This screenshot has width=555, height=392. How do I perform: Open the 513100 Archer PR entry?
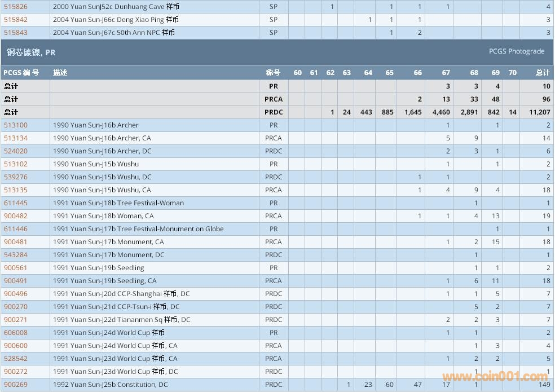[15, 125]
